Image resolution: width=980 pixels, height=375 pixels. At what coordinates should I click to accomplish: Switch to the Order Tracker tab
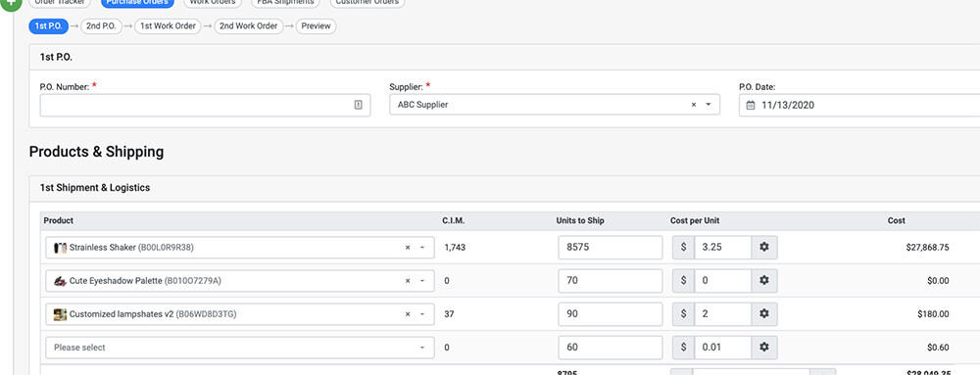[60, 3]
